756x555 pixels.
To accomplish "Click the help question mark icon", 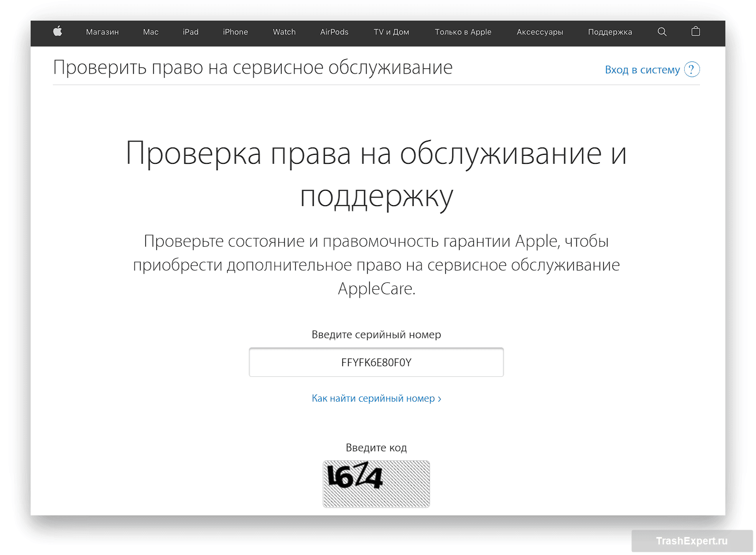I will click(692, 69).
